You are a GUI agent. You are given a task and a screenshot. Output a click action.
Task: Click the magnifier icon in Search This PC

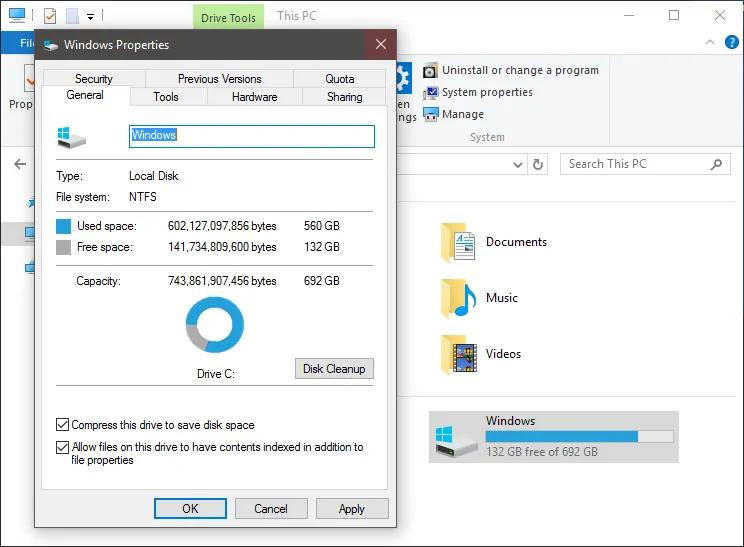point(716,164)
